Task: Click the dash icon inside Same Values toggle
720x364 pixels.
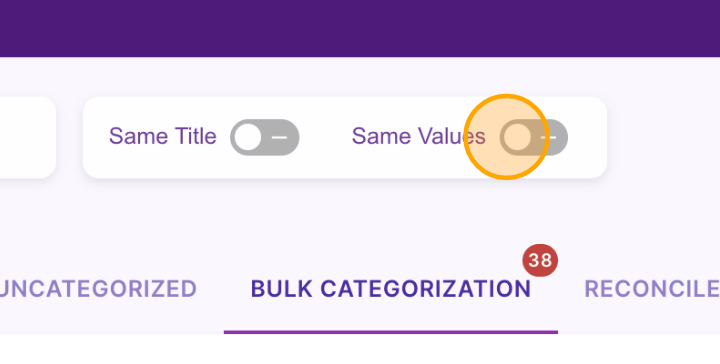Action: point(549,137)
